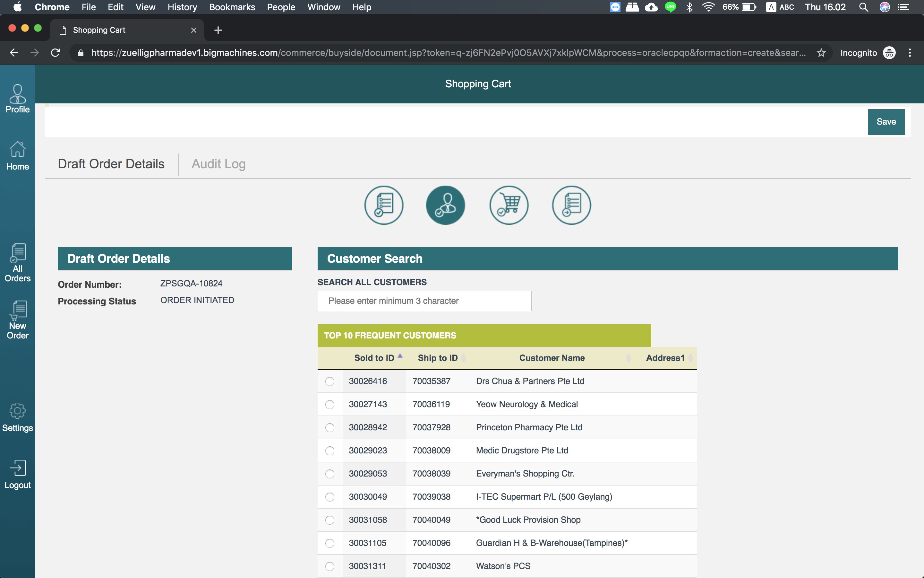Open the Wi-Fi status menu

coord(709,7)
